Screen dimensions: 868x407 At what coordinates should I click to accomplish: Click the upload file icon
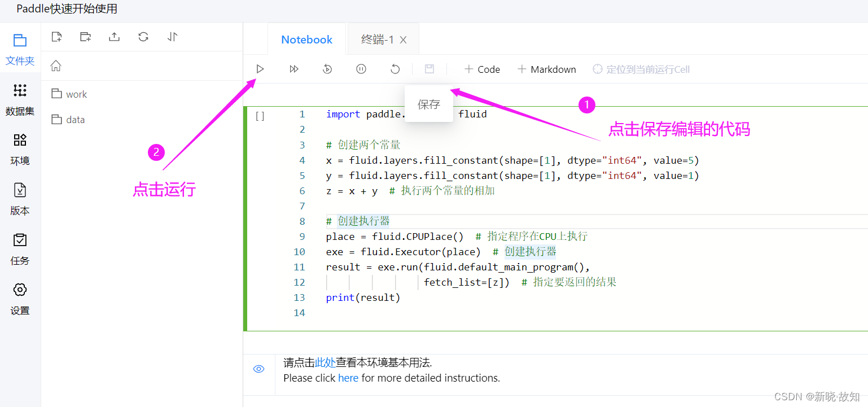pos(114,37)
